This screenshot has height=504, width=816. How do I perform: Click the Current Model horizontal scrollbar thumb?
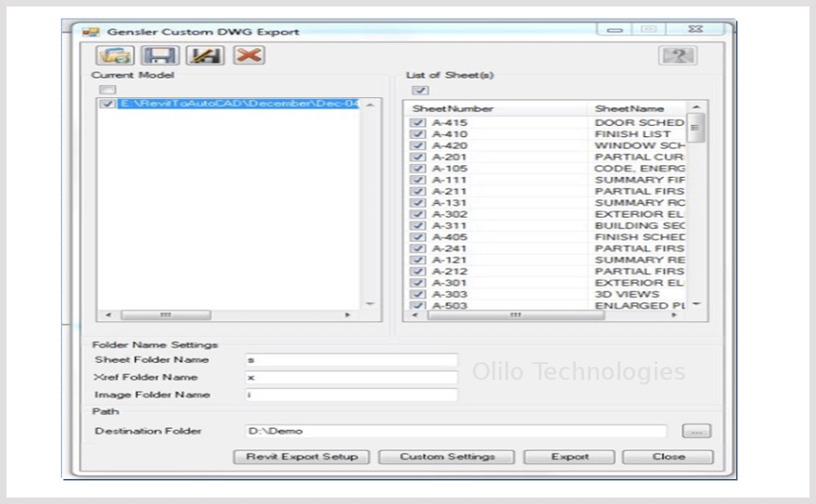[166, 315]
